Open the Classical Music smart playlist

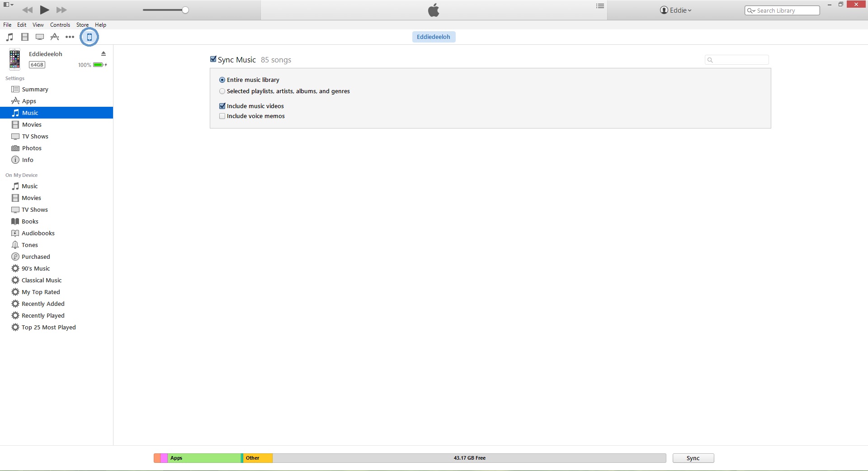click(x=57, y=281)
